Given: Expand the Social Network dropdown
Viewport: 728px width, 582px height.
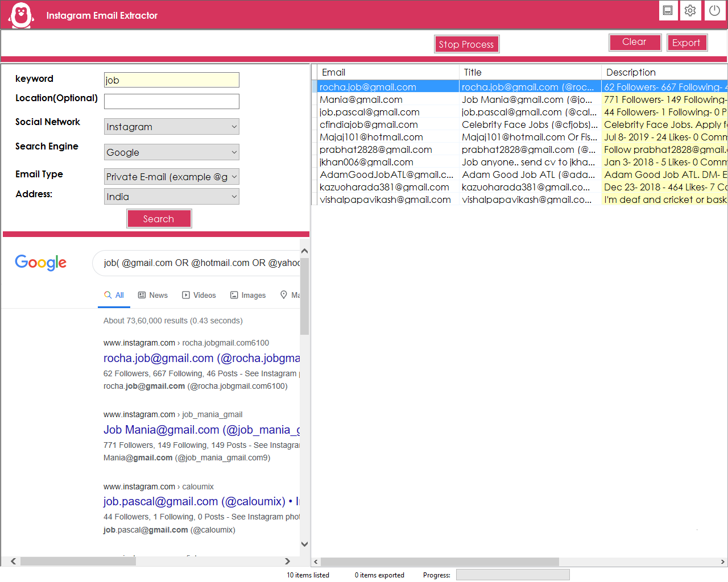Looking at the screenshot, I should tap(171, 127).
